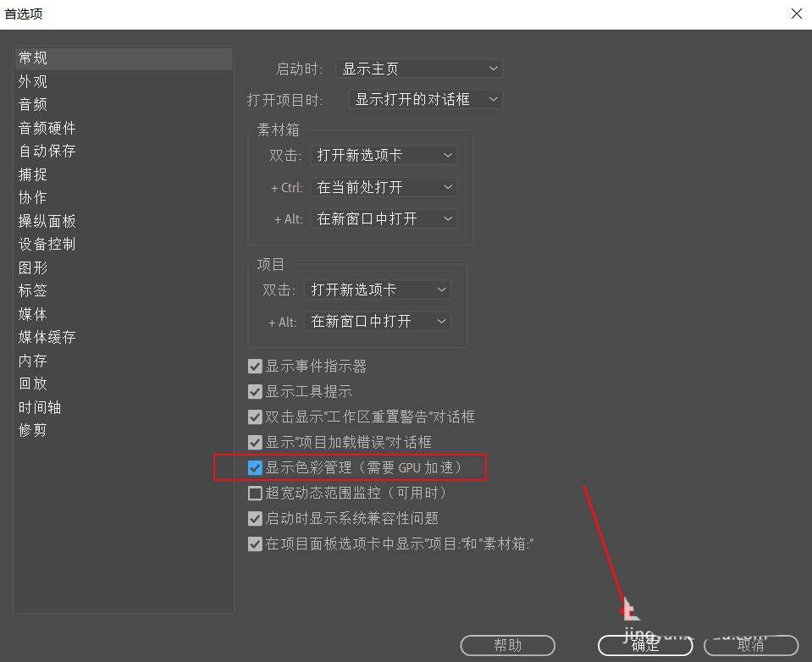Switch to the 自动保存 settings page
This screenshot has height=662, width=812.
point(46,151)
